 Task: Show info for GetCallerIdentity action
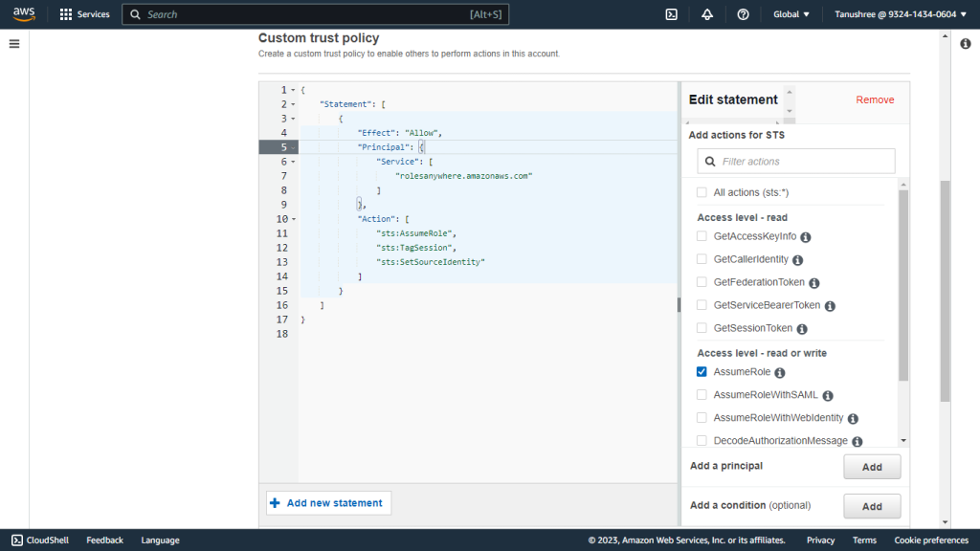[x=797, y=260]
